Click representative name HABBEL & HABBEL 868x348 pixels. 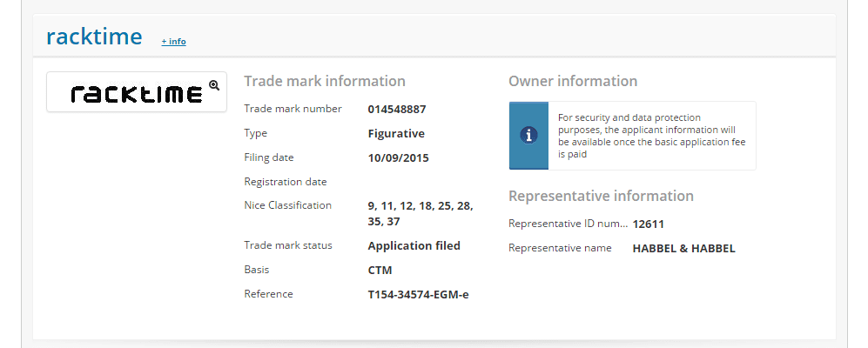pos(683,248)
